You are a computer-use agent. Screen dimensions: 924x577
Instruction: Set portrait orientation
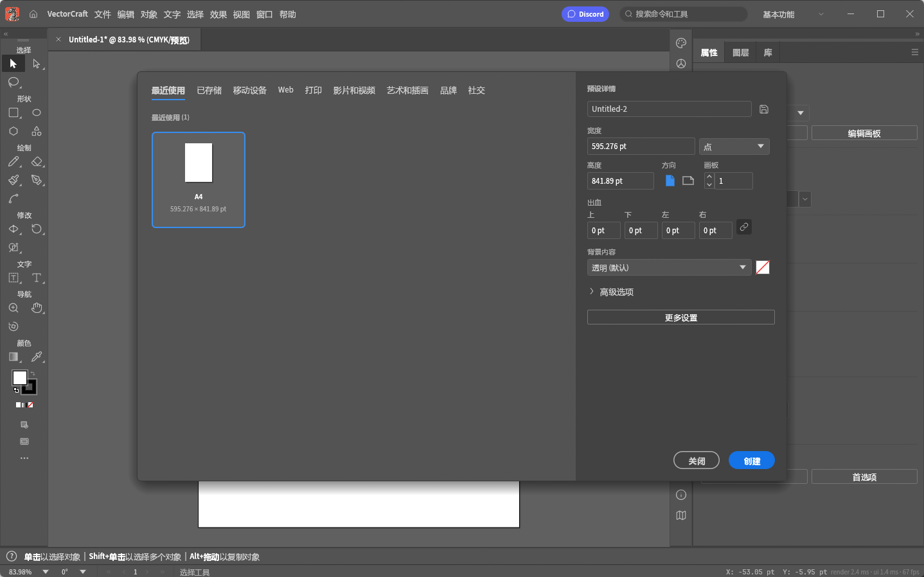coord(670,181)
